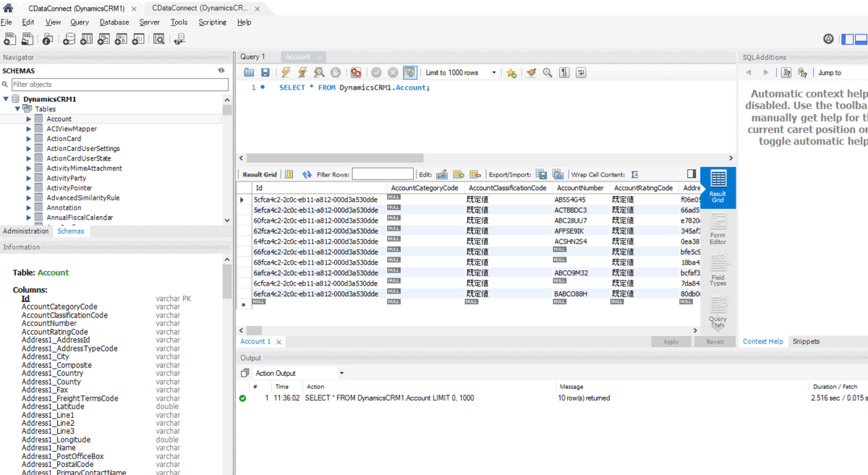This screenshot has height=475, width=868.
Task: Expand the ACIViewMapper table
Action: tap(29, 129)
